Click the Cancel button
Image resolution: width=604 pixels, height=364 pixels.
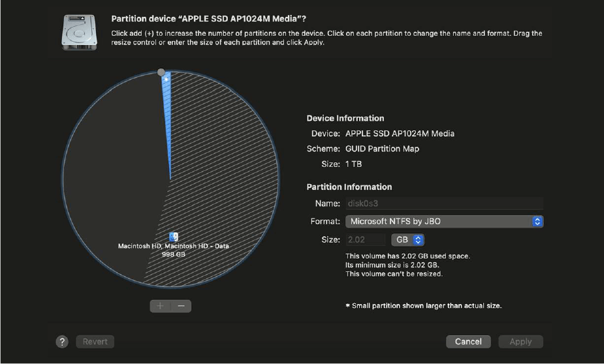coord(468,342)
